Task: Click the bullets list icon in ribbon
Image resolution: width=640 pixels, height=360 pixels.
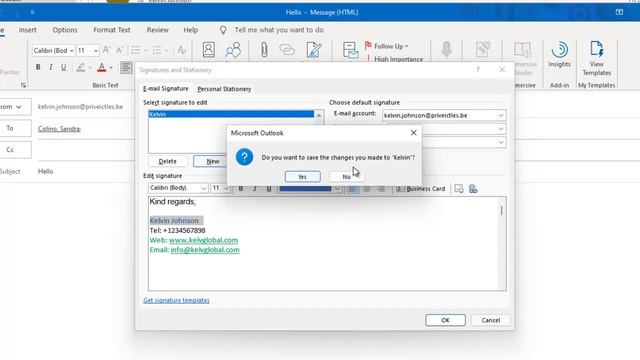Action: [x=136, y=50]
